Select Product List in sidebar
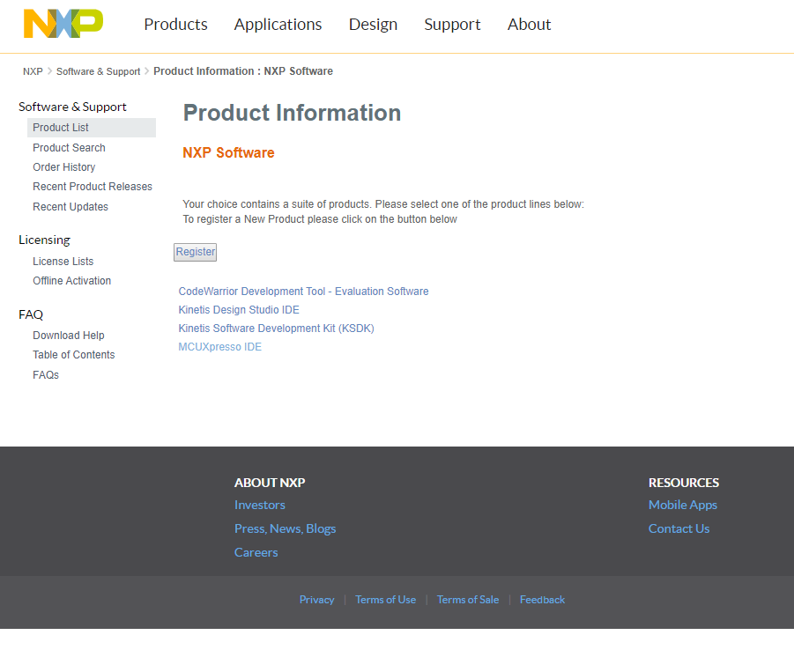This screenshot has height=672, width=794. 92,128
